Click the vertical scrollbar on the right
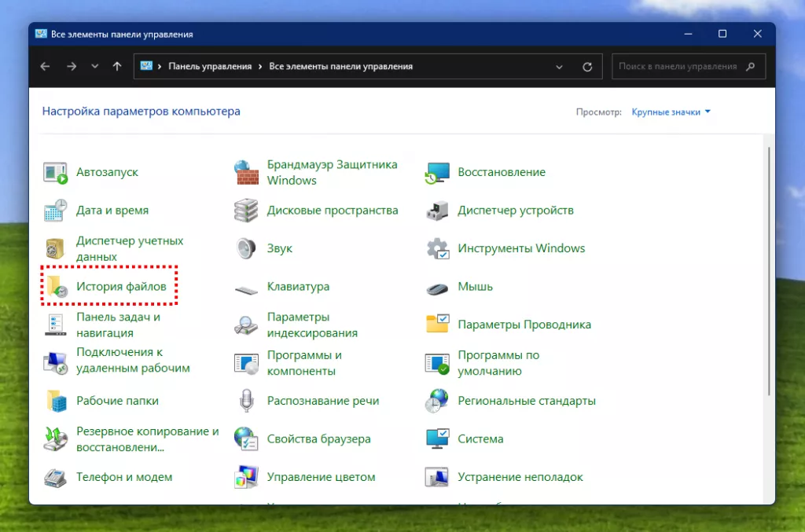Viewport: 805px width, 532px height. coord(770,236)
